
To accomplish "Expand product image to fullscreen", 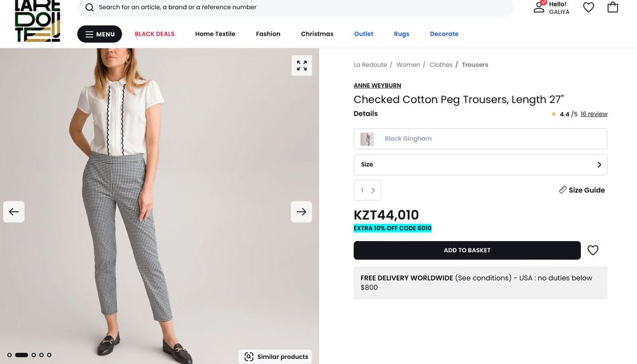I will click(x=301, y=66).
